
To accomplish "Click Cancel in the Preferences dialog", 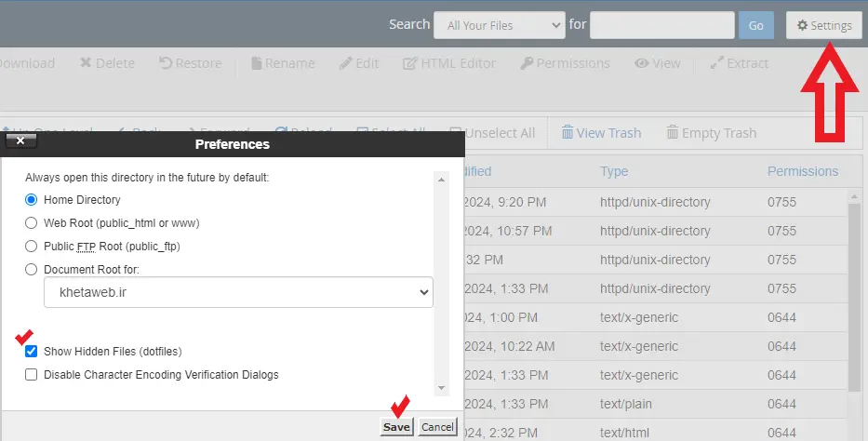I will [x=437, y=427].
